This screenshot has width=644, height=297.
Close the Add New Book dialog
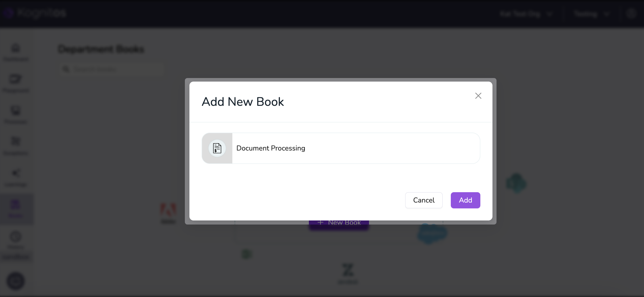[478, 96]
